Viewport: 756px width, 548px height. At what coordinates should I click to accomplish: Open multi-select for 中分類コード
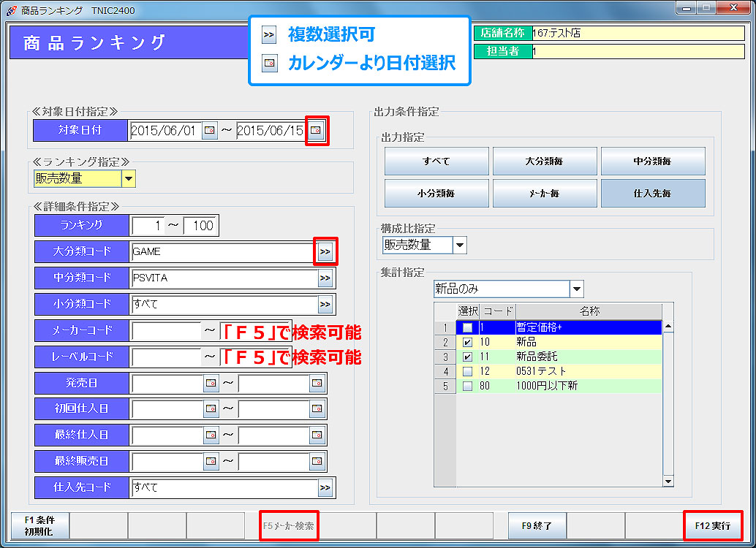325,278
